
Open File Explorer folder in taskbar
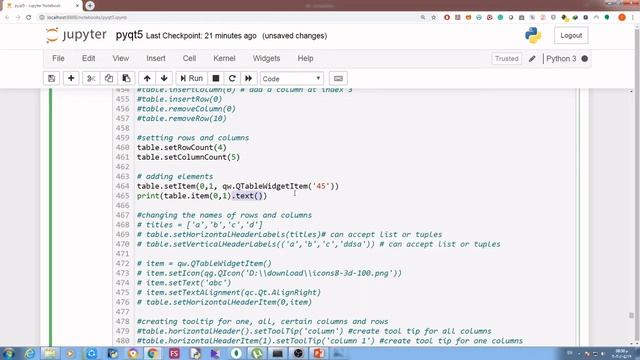point(50,353)
